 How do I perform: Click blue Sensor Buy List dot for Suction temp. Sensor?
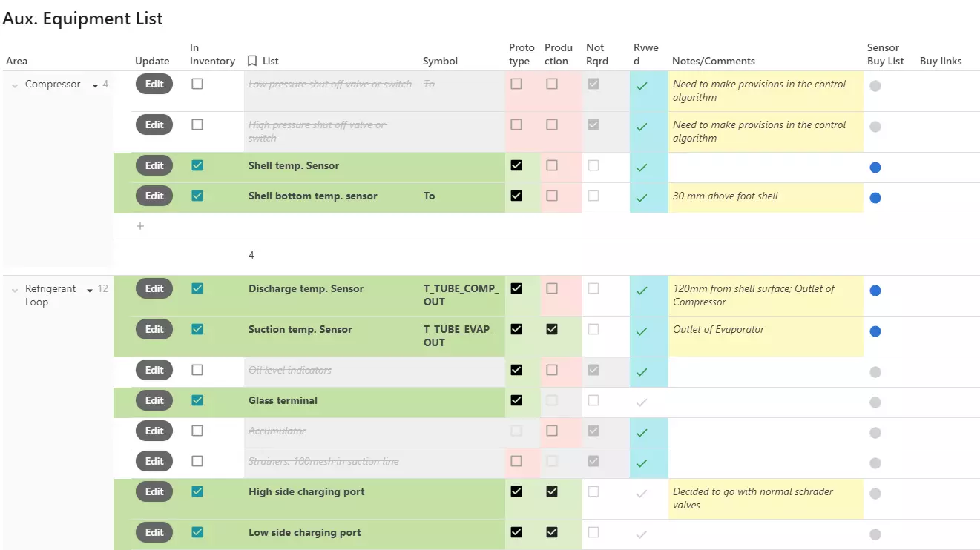(x=875, y=331)
